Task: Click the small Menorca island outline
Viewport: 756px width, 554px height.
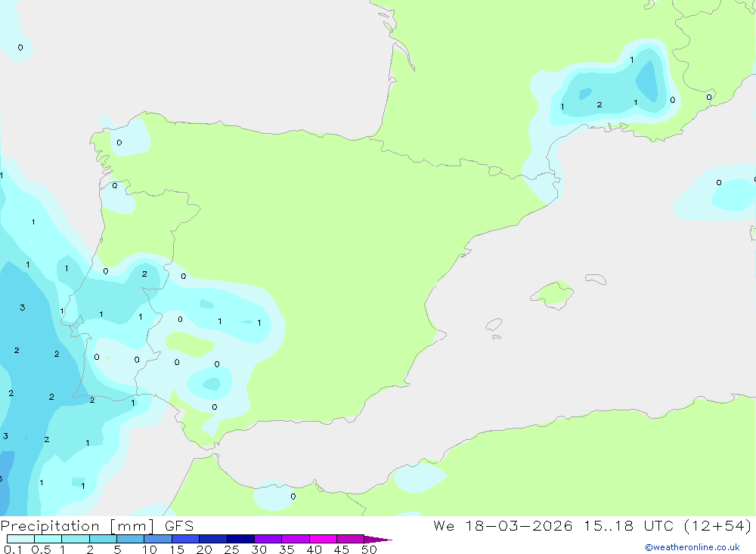Action: (596, 279)
